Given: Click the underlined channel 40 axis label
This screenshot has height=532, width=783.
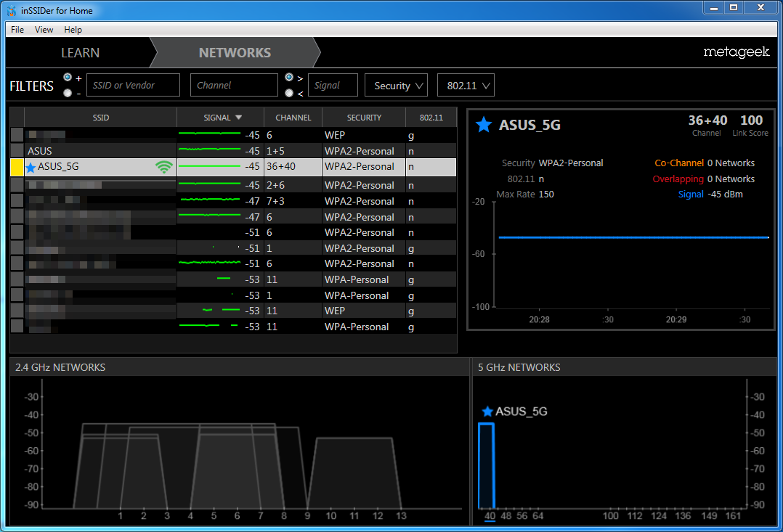Looking at the screenshot, I should tap(490, 516).
